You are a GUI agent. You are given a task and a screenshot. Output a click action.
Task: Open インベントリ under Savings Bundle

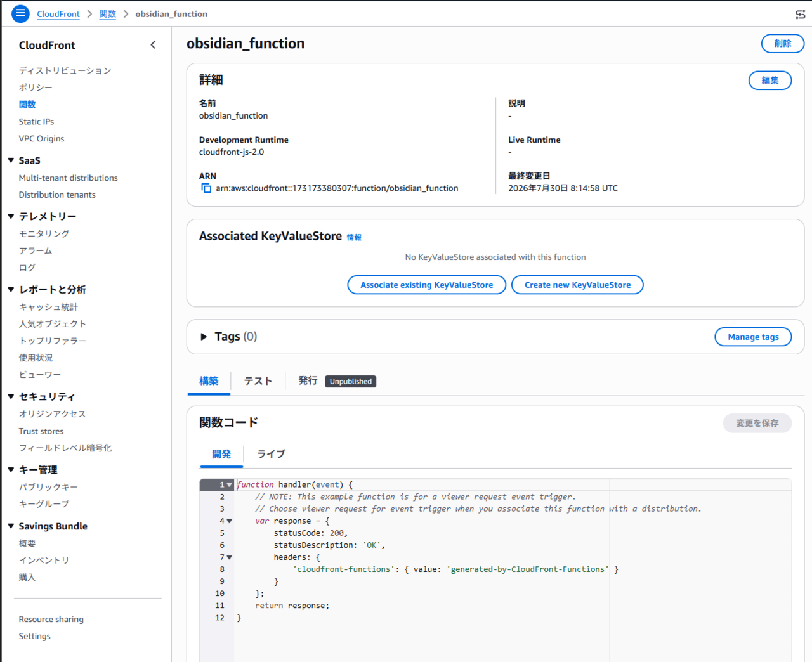click(x=44, y=561)
